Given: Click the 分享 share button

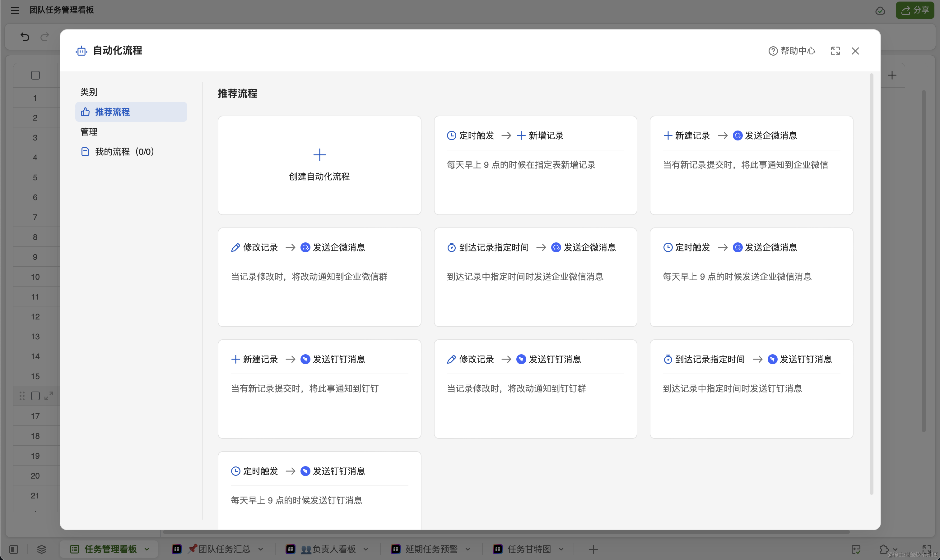Looking at the screenshot, I should tap(915, 10).
